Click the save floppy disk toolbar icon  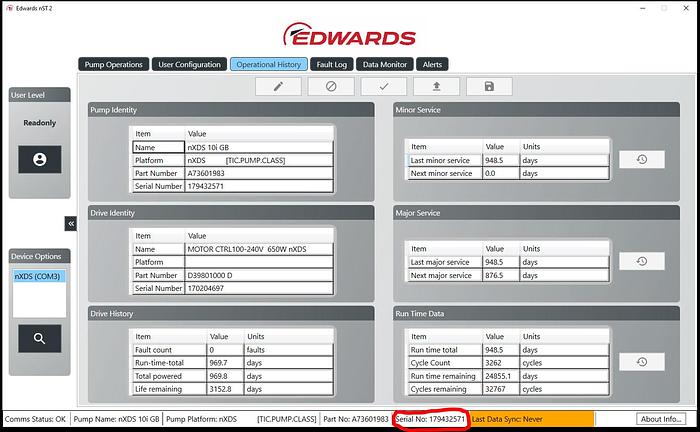tap(489, 87)
